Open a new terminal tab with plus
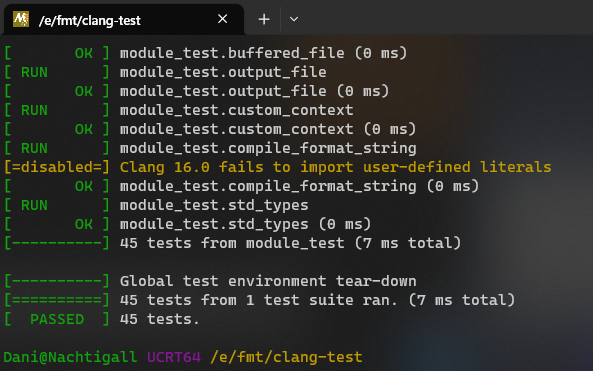 [x=264, y=19]
